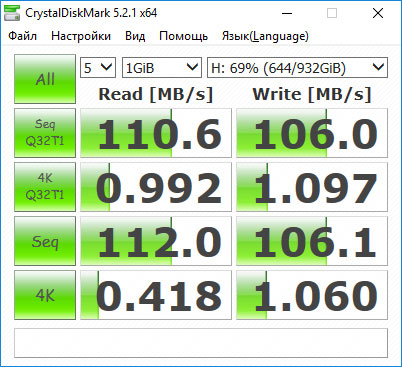Start the plain 4K test
Screen dimensions: 402x367
coord(45,295)
